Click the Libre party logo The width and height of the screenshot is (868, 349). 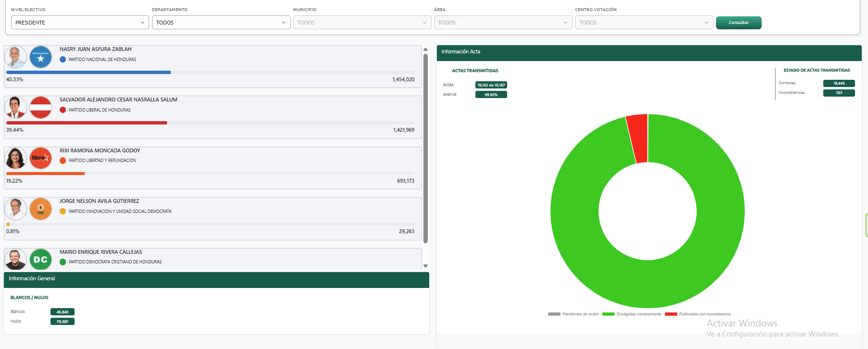(x=40, y=158)
